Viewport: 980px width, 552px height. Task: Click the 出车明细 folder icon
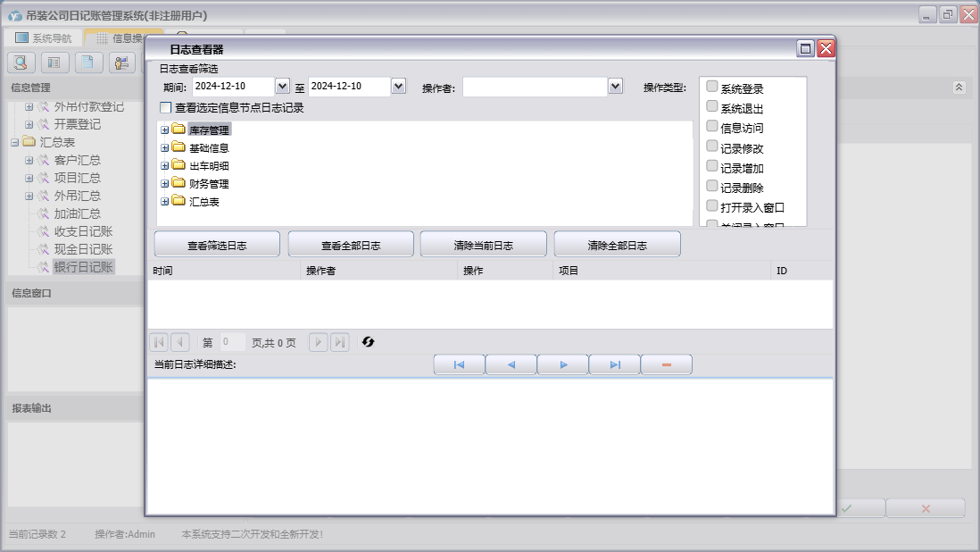pyautogui.click(x=179, y=165)
